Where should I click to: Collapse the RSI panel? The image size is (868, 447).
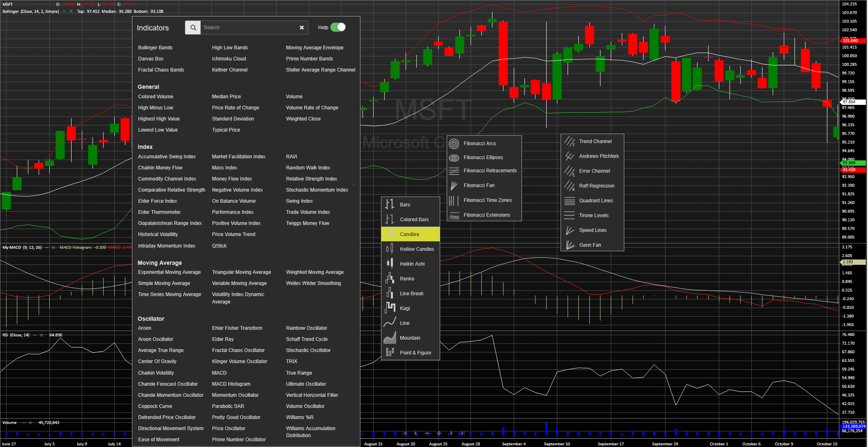coord(35,335)
